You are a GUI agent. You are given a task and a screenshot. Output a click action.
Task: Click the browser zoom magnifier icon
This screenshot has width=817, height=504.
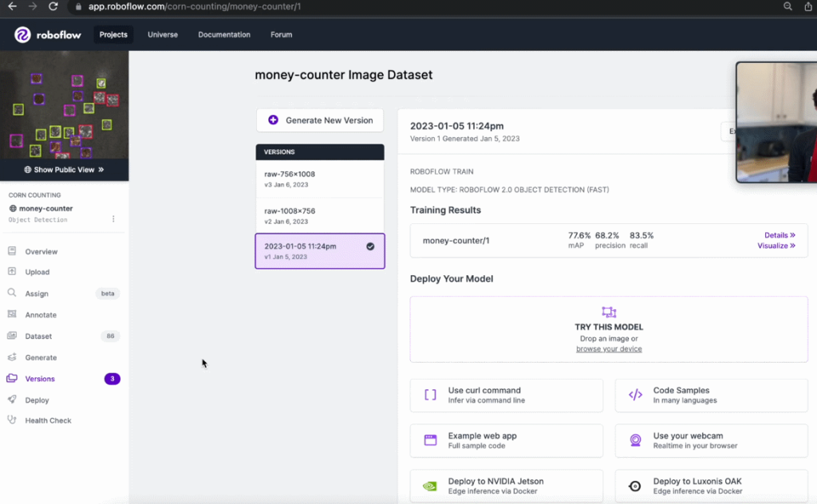click(787, 6)
